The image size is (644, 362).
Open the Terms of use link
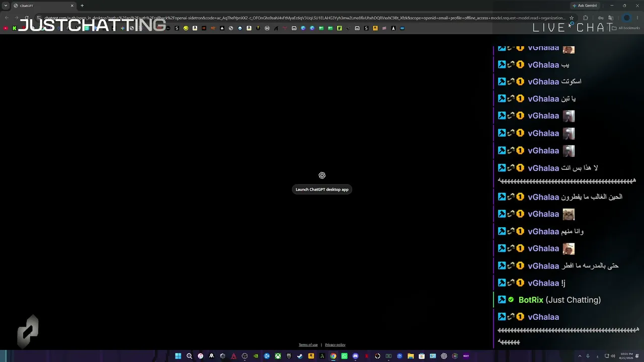pyautogui.click(x=308, y=345)
